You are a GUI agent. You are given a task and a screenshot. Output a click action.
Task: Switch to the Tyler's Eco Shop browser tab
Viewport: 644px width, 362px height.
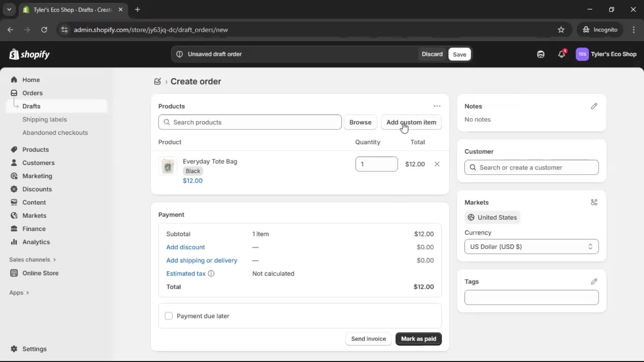coord(67,10)
